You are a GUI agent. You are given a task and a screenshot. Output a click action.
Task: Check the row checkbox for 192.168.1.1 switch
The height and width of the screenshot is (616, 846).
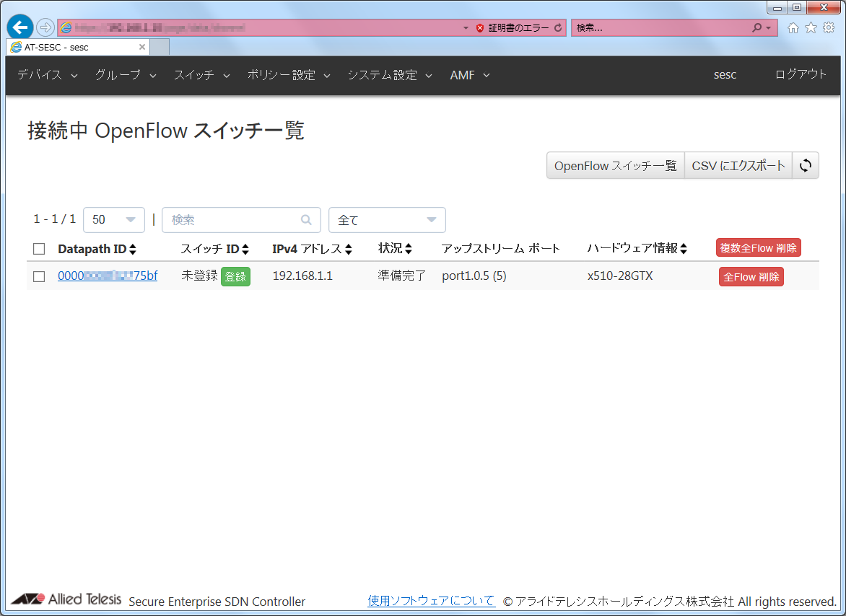pyautogui.click(x=39, y=276)
